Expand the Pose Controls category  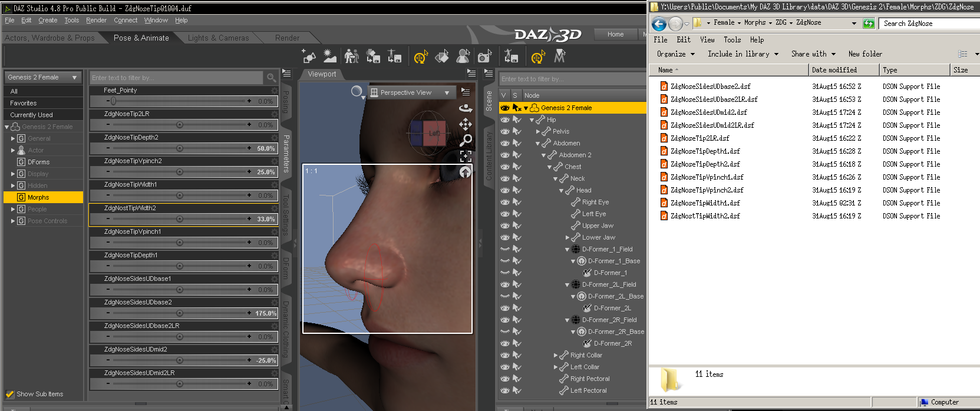(x=13, y=221)
